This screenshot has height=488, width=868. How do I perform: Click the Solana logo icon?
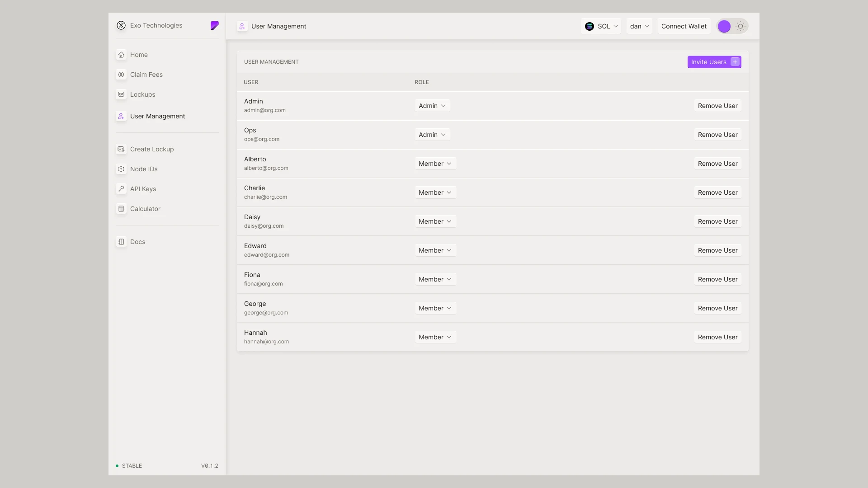(590, 26)
